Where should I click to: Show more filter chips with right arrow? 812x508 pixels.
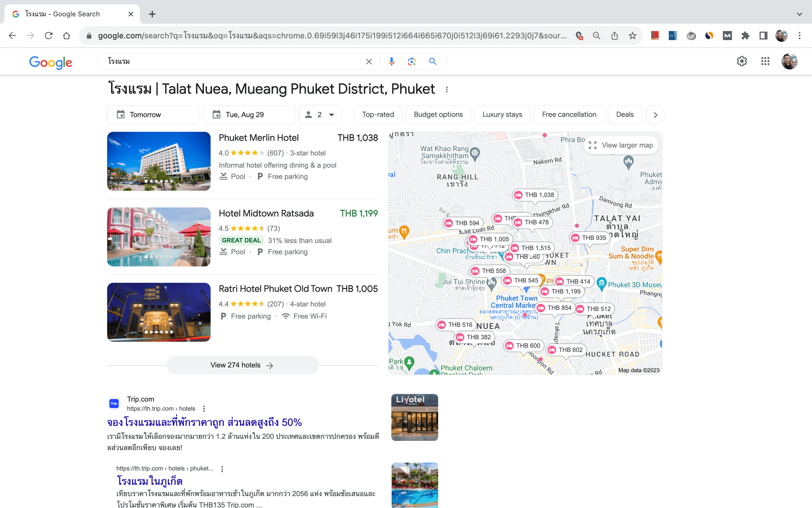click(655, 115)
